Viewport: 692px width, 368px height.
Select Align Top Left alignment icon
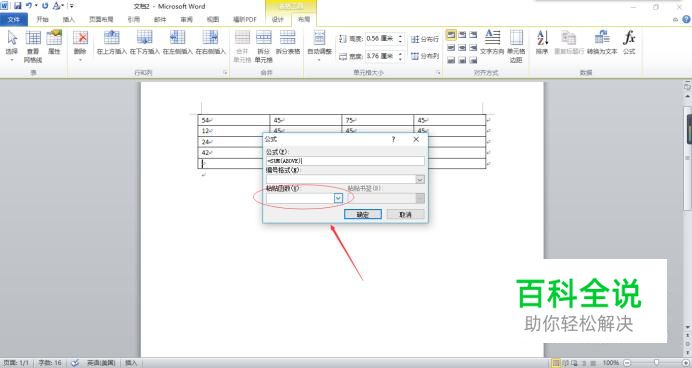click(451, 34)
